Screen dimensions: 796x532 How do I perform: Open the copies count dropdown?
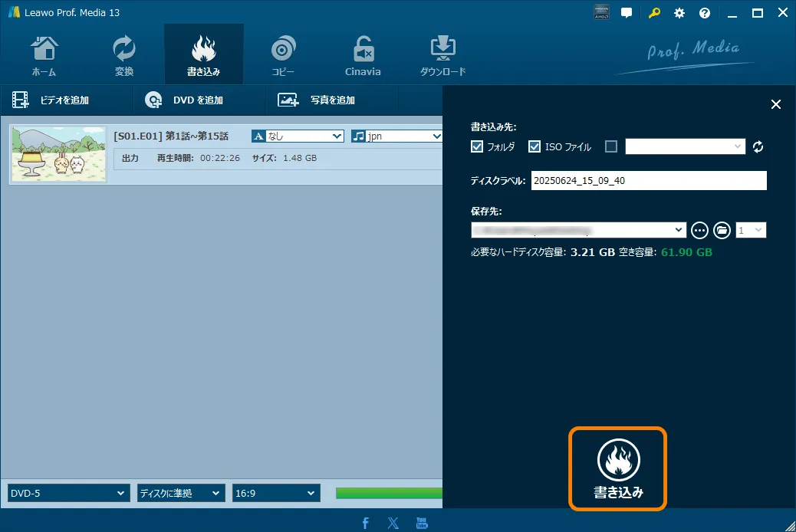point(751,231)
